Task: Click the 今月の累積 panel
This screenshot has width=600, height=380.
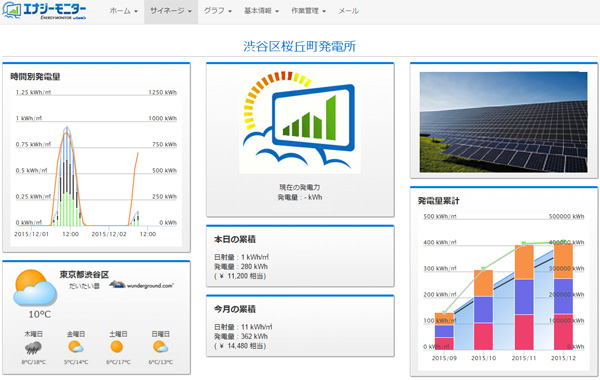Action: click(x=300, y=326)
